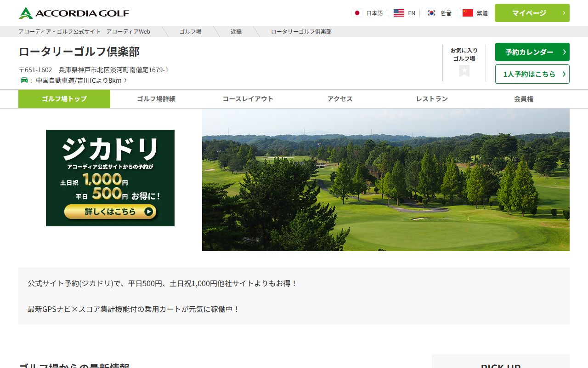
Task: Open the レストラン tab
Action: click(x=432, y=99)
